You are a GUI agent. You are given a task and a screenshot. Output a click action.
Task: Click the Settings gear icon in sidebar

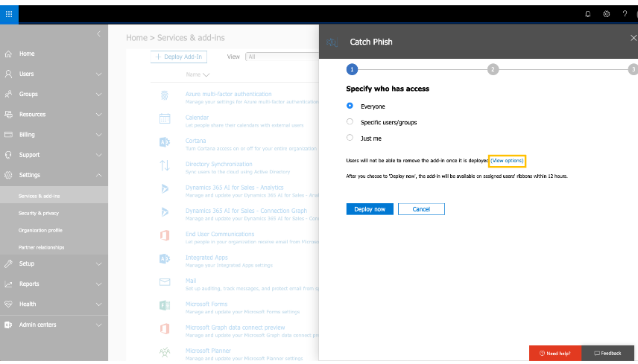pos(8,175)
